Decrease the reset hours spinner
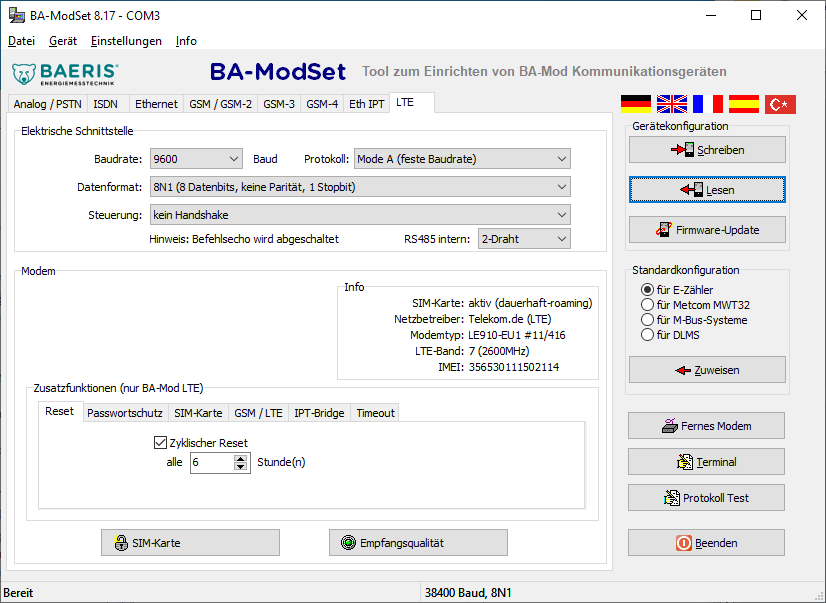The image size is (826, 603). (x=241, y=467)
